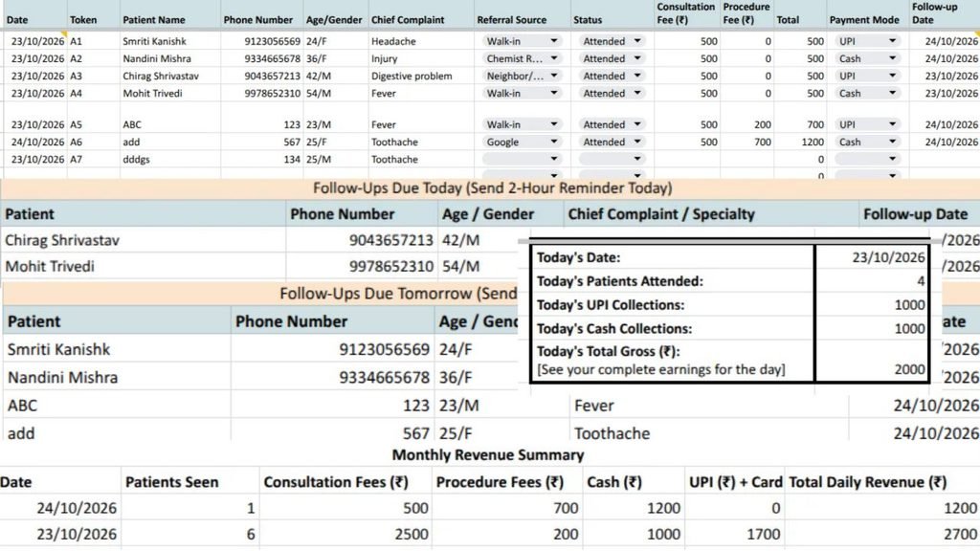Open Referral Source dropdown for Smriti Kanishk
This screenshot has height=551, width=980.
pos(522,41)
